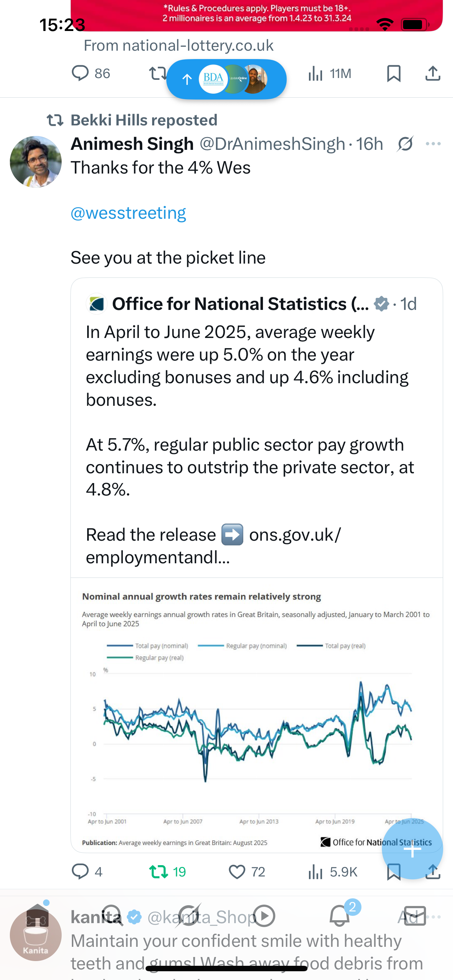Screen dimensions: 453x980
Task: Undo the repost showing 19 reposts
Action: [159, 871]
